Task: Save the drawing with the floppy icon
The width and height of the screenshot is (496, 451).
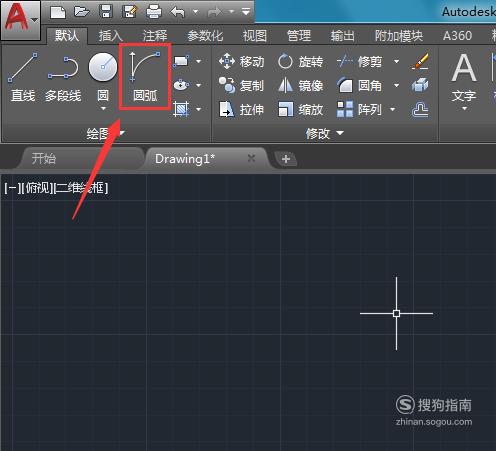Action: pyautogui.click(x=106, y=12)
